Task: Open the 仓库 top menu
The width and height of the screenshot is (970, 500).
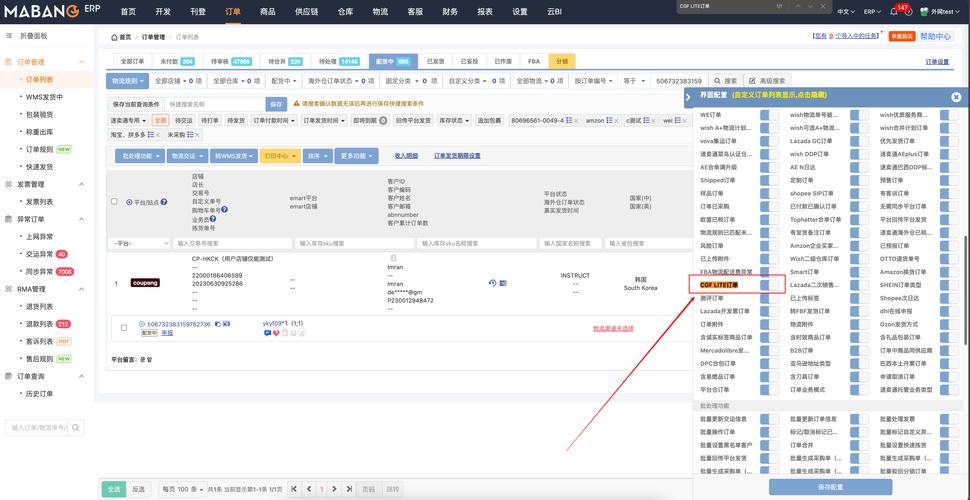Action: coord(345,12)
